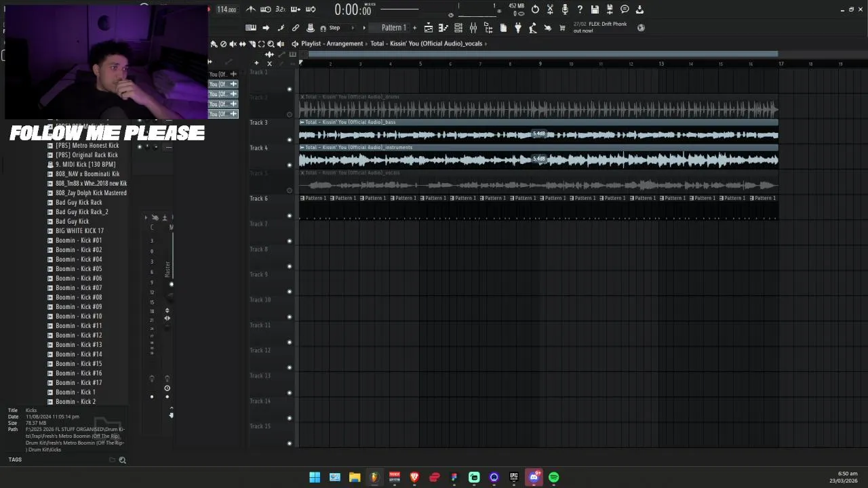Enable the blend recording overdub icon
This screenshot has width=868, height=488.
coord(295,9)
